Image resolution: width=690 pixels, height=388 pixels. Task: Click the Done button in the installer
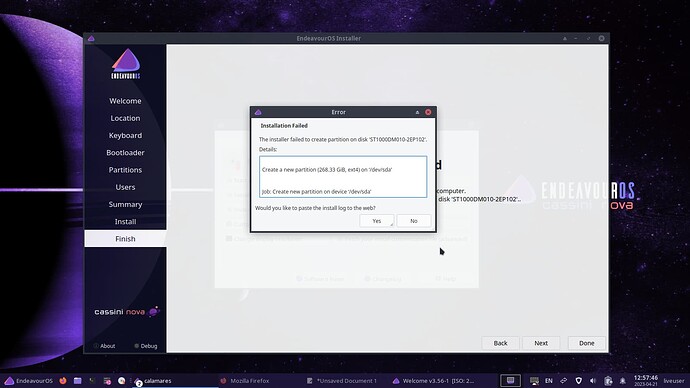click(587, 343)
